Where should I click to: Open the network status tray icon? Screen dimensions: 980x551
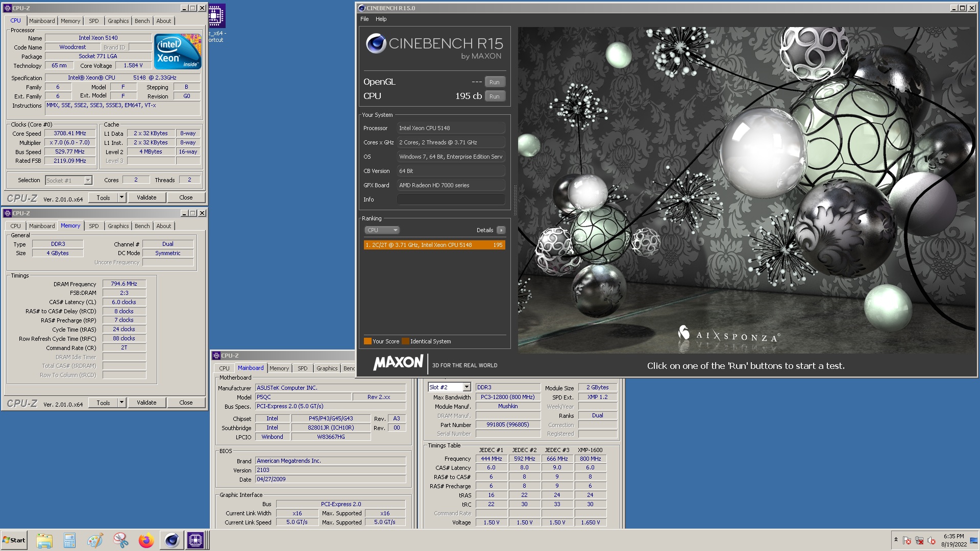pos(919,540)
